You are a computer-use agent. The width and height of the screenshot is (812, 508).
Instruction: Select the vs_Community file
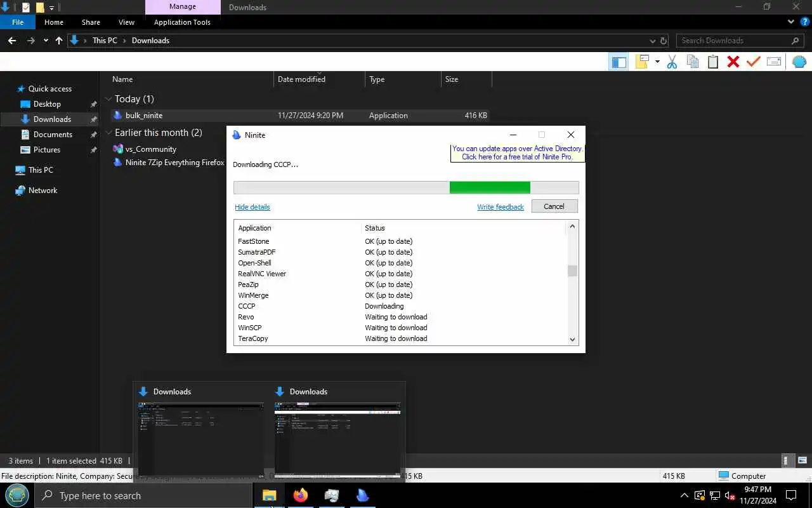[x=151, y=149]
